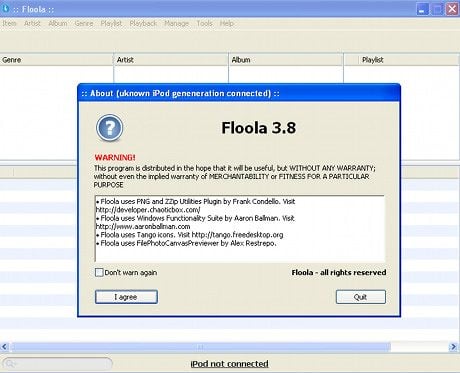
Task: Click the Floola - all rights reserved text
Action: coord(339,272)
